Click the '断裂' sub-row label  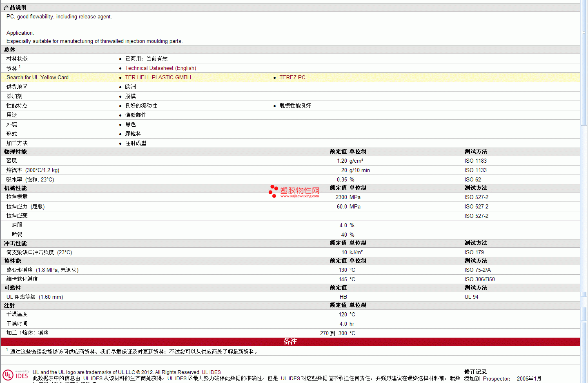pos(17,235)
